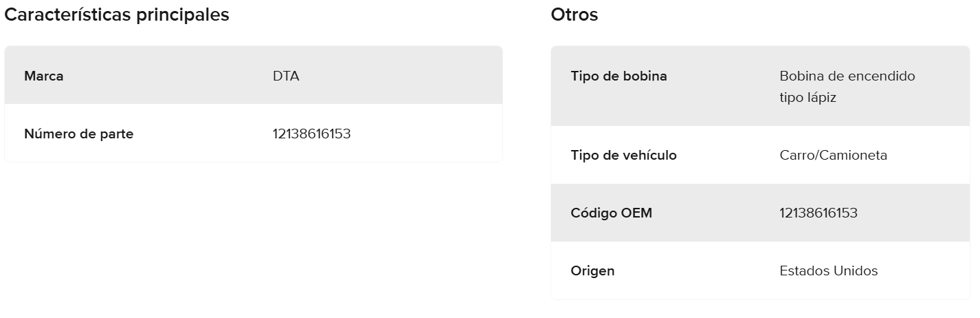980x318 pixels.
Task: Select the brand value "DTA"
Action: click(286, 76)
